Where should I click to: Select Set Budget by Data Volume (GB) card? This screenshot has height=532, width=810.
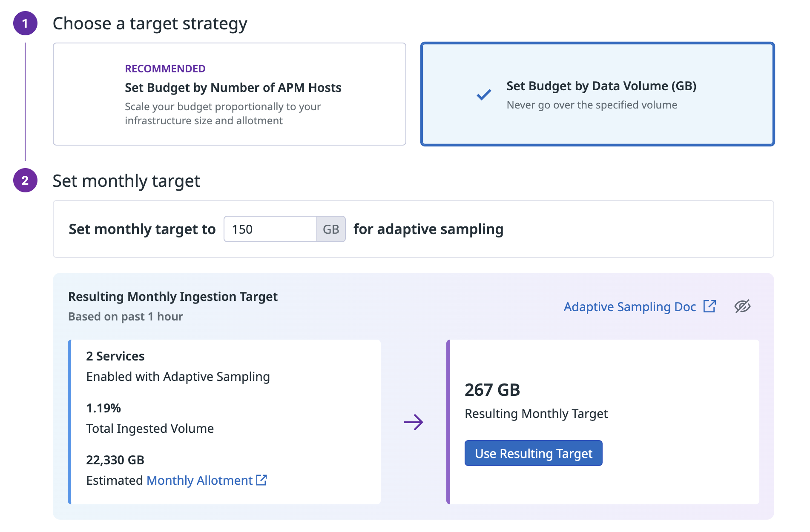click(597, 94)
